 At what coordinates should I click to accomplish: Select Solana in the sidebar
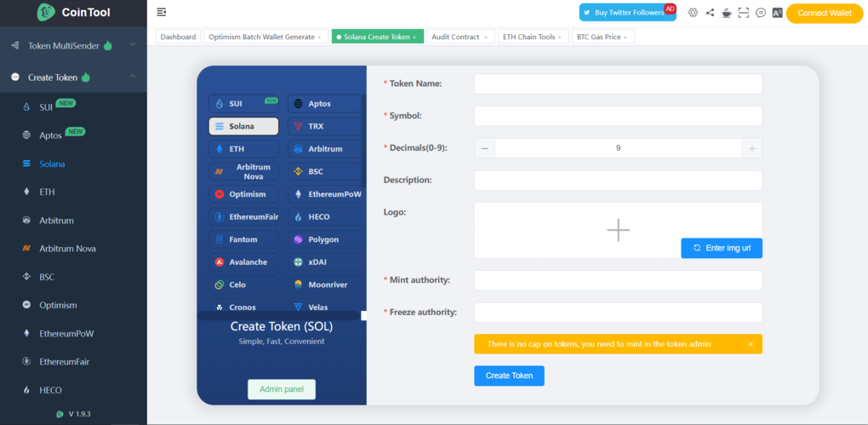(x=73, y=164)
